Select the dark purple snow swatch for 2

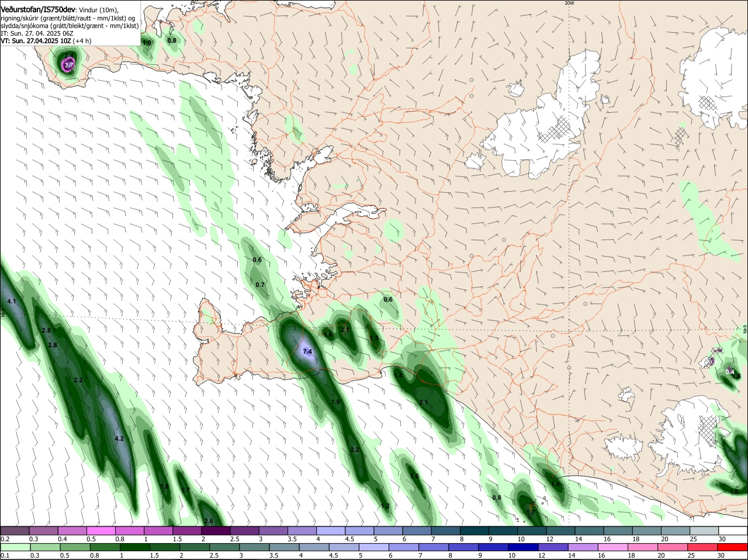[215, 531]
